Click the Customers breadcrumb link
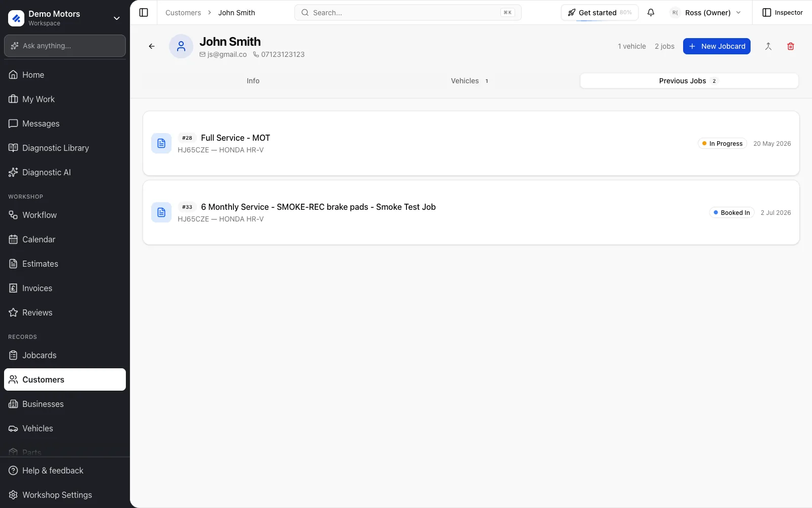 point(183,13)
